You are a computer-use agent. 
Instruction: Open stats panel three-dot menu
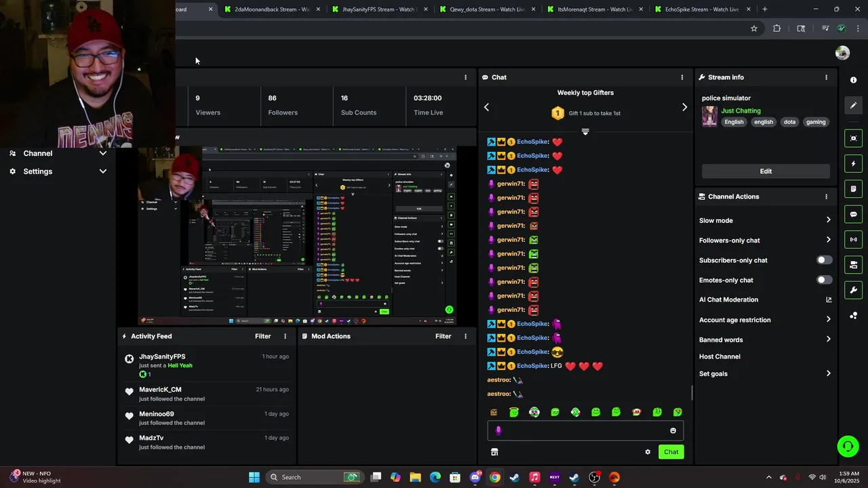pyautogui.click(x=465, y=77)
